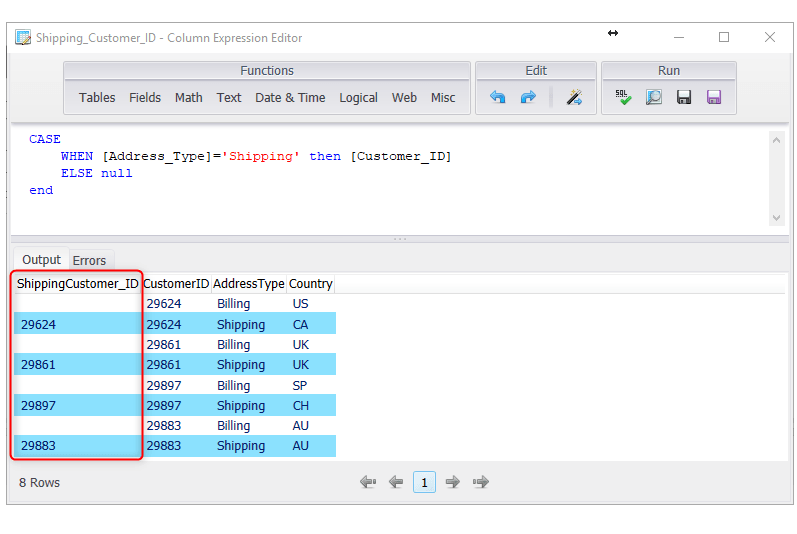
Task: Go to the last page arrow
Action: [x=481, y=482]
